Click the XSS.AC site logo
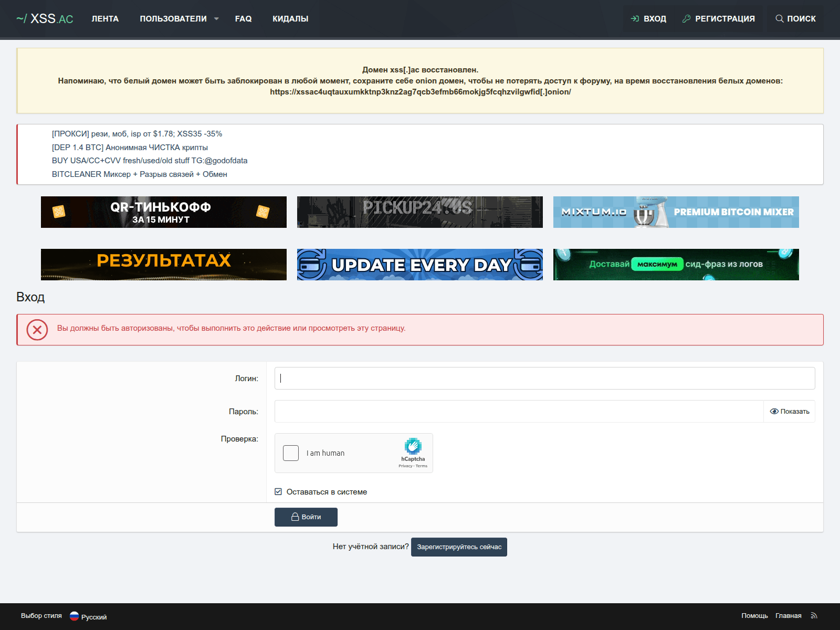 [45, 19]
